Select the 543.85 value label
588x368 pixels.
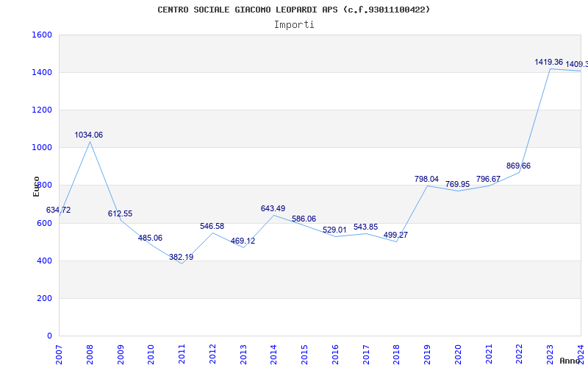pyautogui.click(x=365, y=227)
